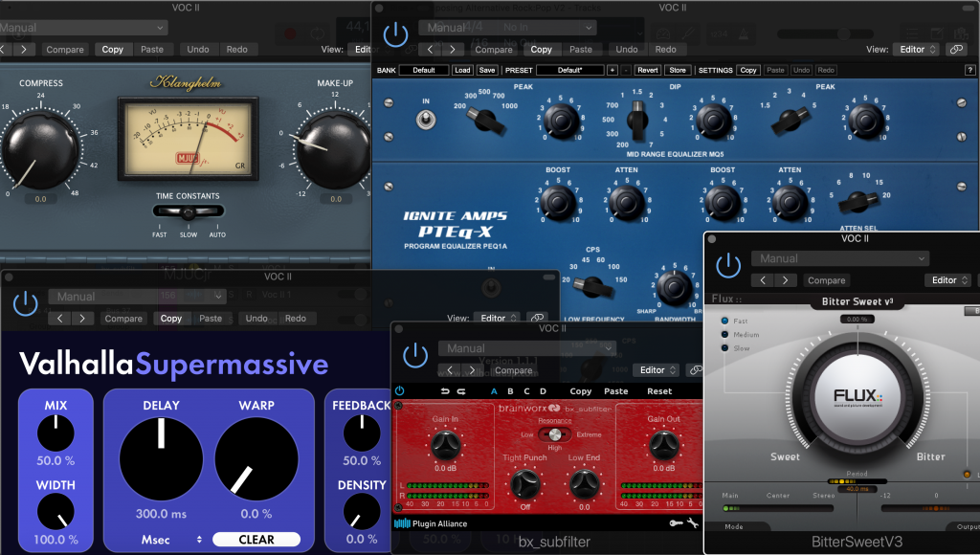Click bx_subfilter Tight Punch knob
This screenshot has height=555, width=980.
[525, 484]
